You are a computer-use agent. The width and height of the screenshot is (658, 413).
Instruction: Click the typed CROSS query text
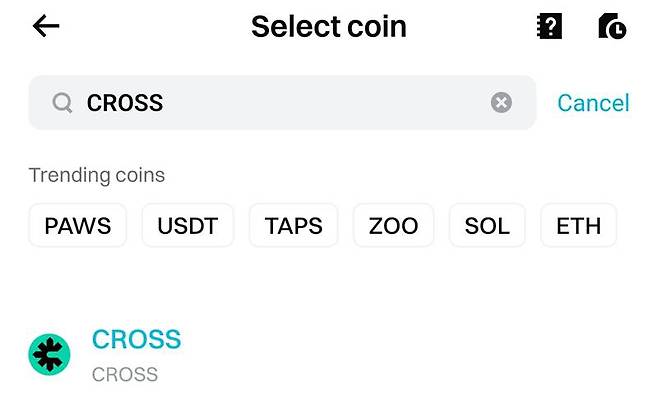pyautogui.click(x=125, y=103)
